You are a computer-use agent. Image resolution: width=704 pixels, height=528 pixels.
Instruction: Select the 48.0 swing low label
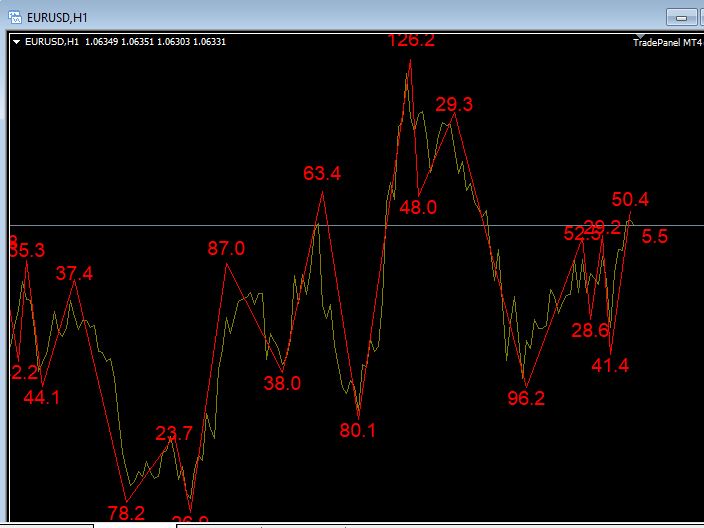click(x=418, y=207)
